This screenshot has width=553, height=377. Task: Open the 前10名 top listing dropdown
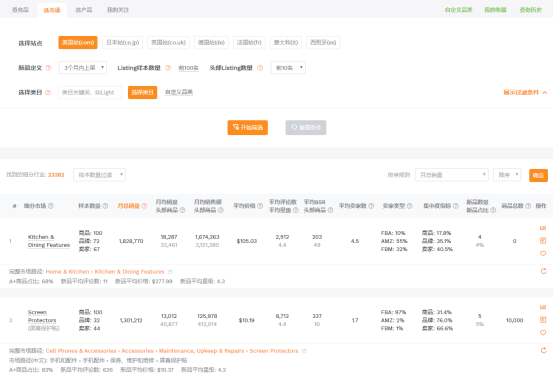[288, 67]
